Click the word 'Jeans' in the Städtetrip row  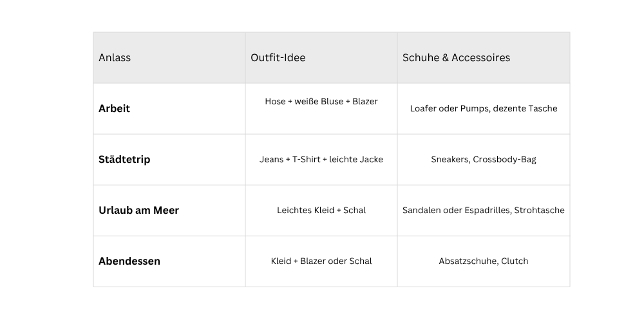271,160
